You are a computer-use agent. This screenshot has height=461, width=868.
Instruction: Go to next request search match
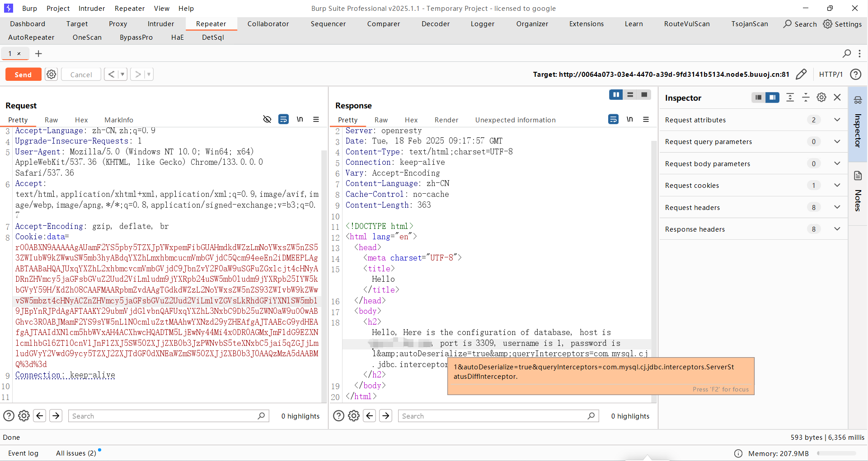click(56, 416)
